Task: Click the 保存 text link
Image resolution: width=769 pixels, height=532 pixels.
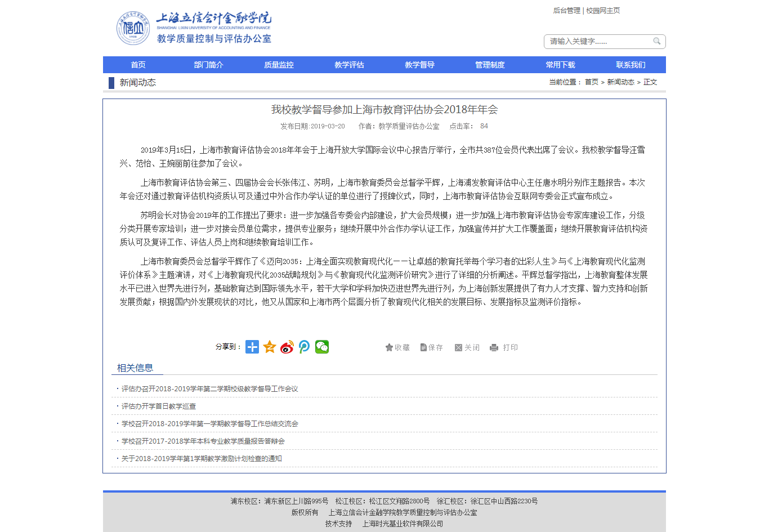Action: coord(436,347)
